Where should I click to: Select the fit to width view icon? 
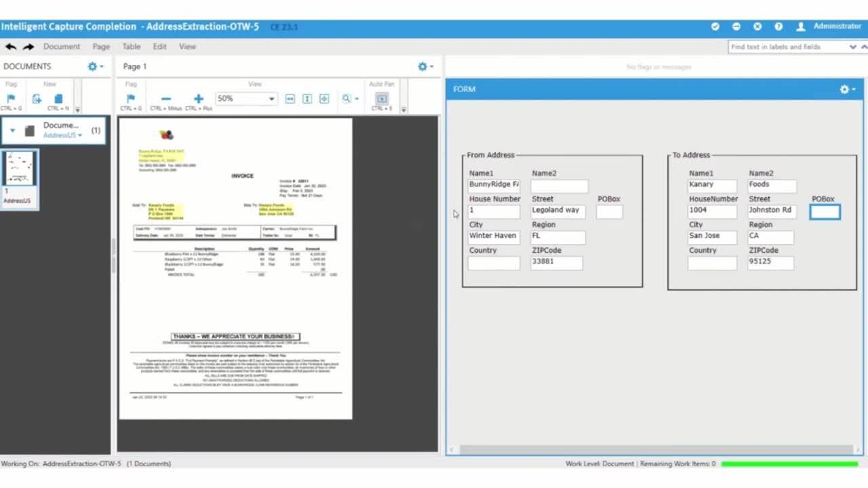pyautogui.click(x=290, y=99)
